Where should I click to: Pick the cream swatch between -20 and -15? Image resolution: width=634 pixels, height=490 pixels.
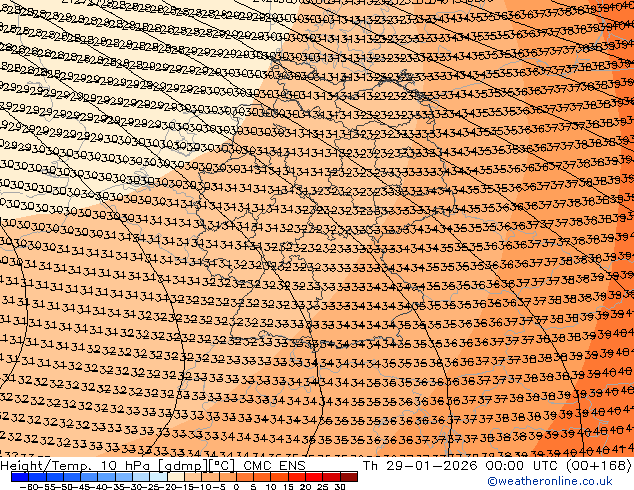point(176,477)
